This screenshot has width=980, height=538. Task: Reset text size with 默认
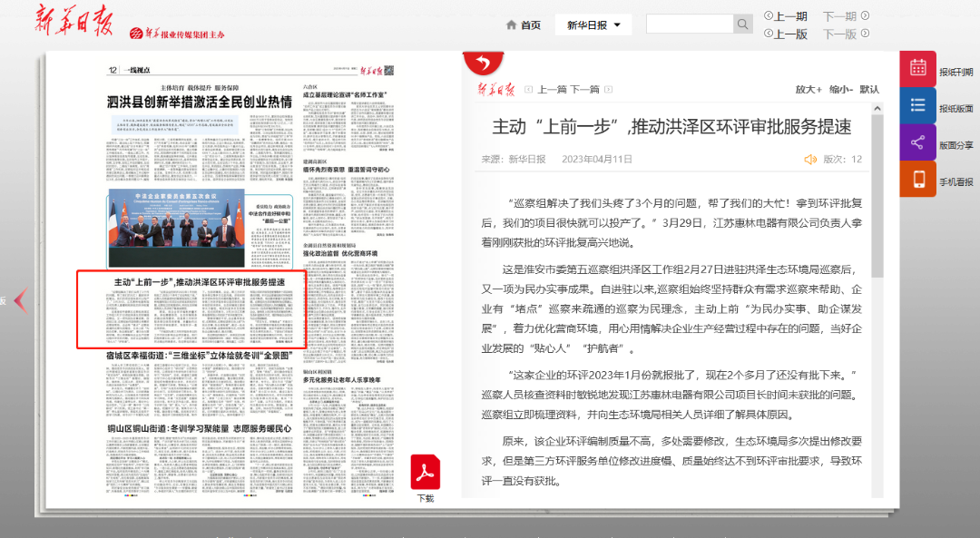point(869,89)
